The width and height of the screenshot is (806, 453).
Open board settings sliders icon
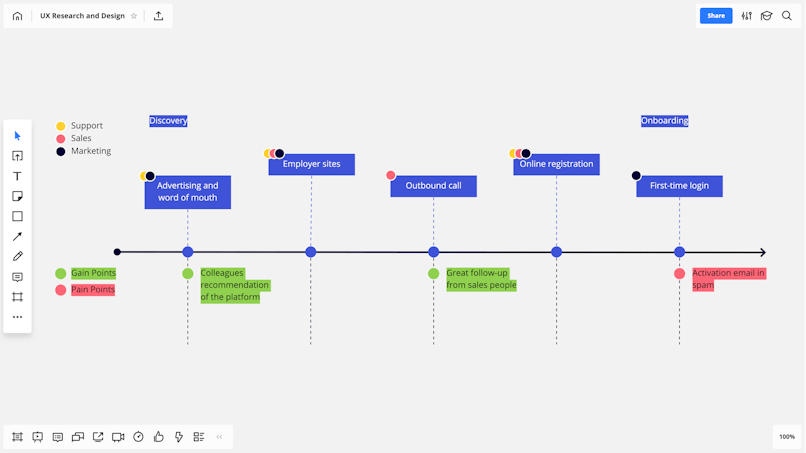click(x=746, y=16)
